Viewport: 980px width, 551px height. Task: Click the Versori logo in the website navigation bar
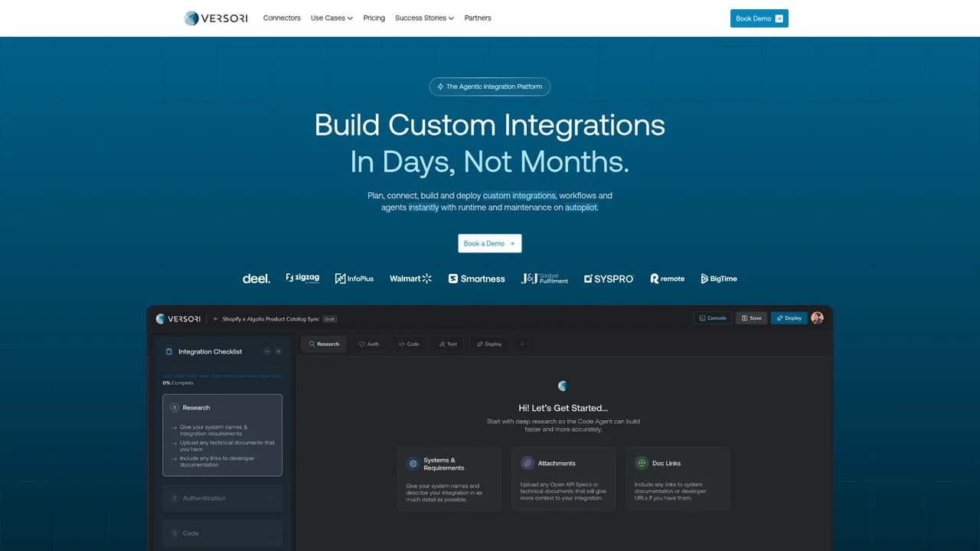216,18
